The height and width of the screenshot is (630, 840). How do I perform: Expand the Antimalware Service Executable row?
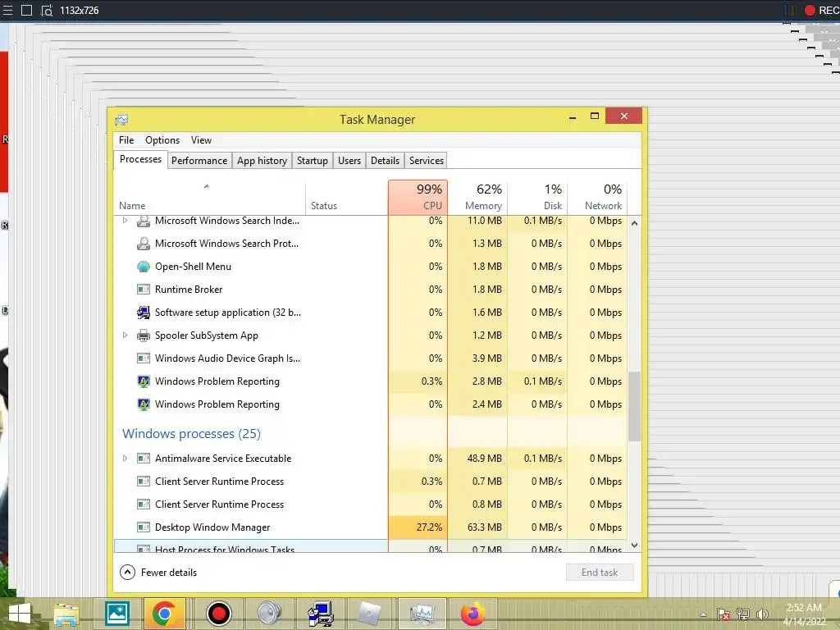[125, 459]
